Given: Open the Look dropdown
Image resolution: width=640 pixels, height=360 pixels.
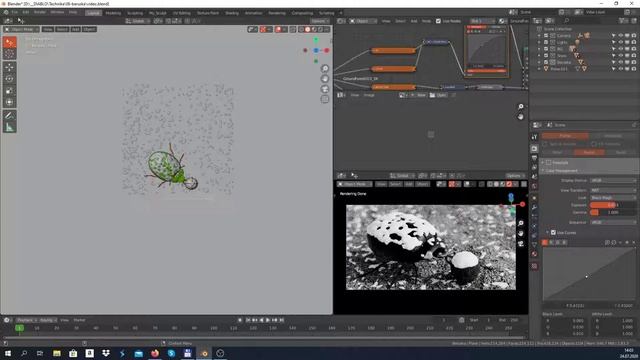Looking at the screenshot, I should (613, 198).
